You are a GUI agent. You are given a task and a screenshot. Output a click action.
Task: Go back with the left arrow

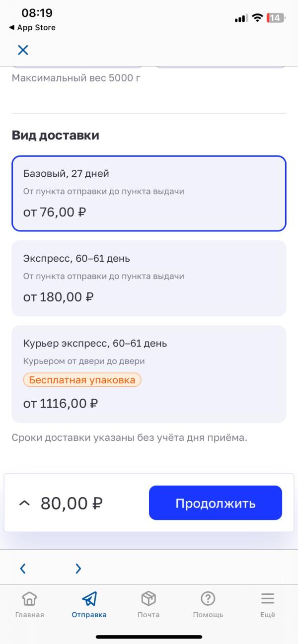[x=23, y=569]
